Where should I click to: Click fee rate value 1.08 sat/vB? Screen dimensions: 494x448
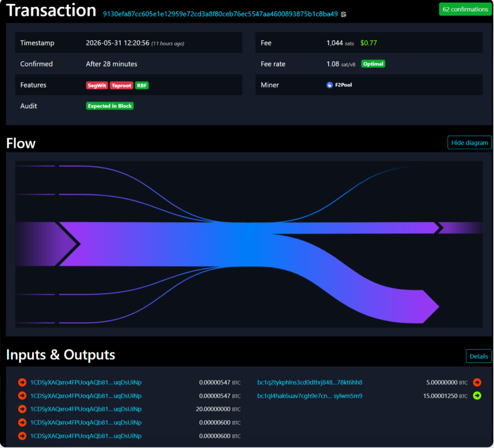coord(341,64)
